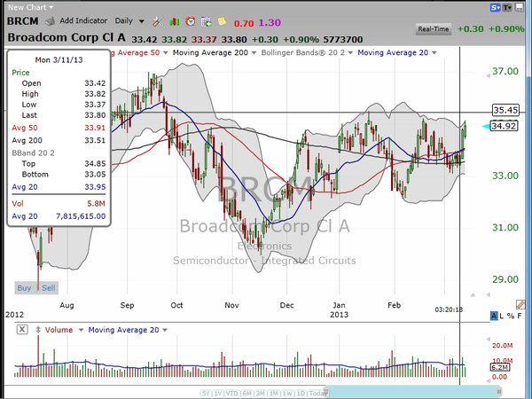The image size is (532, 399).
Task: Grab the left handle of the time slider
Action: 326,392
